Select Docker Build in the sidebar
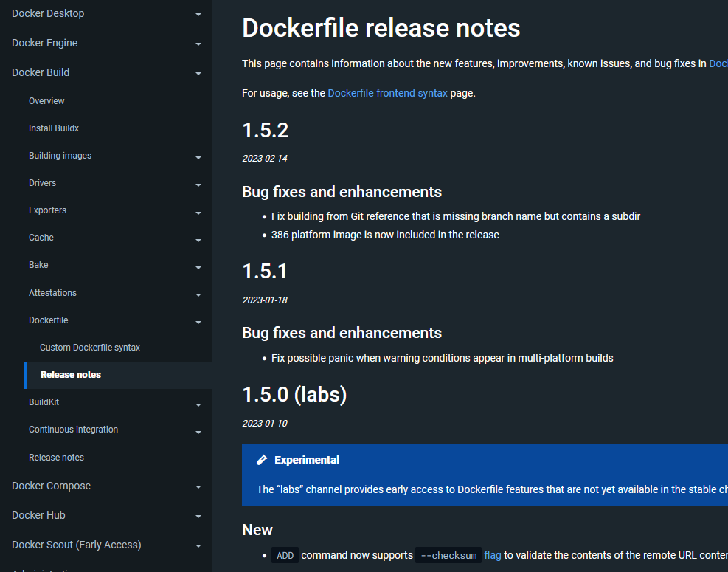Screen dimensions: 728x572 pyautogui.click(x=41, y=72)
